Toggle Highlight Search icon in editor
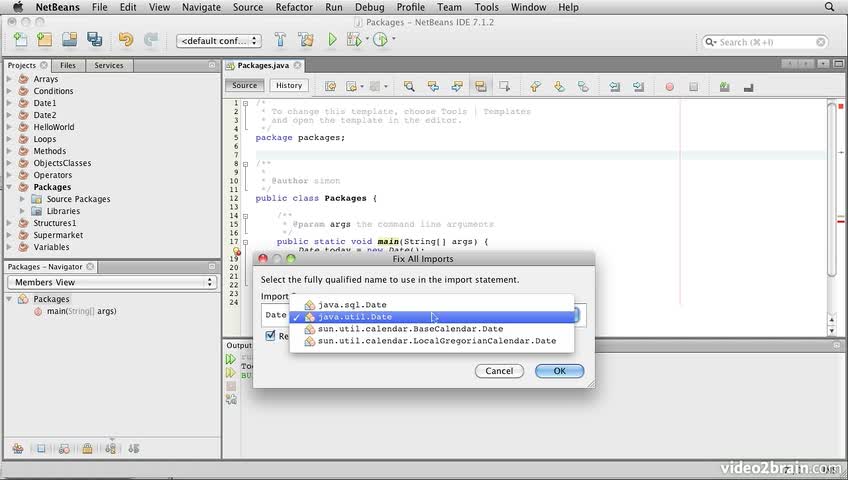Screen dimensions: 848x480 coord(480,86)
